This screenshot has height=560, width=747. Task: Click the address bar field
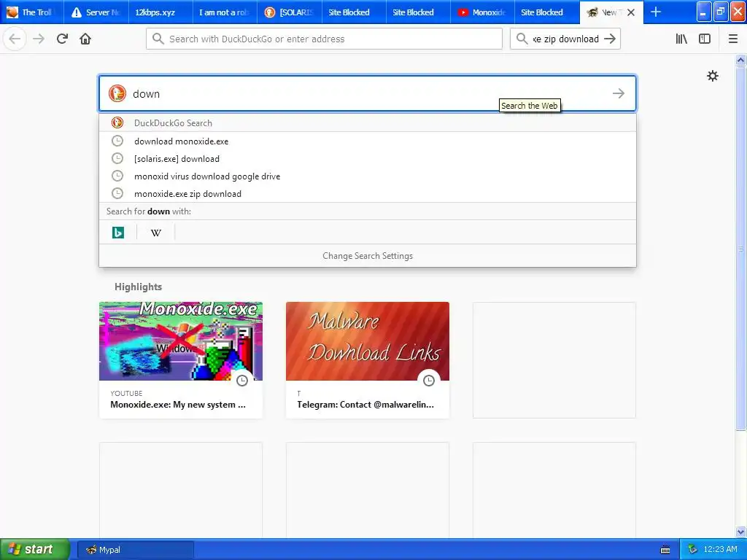(324, 39)
